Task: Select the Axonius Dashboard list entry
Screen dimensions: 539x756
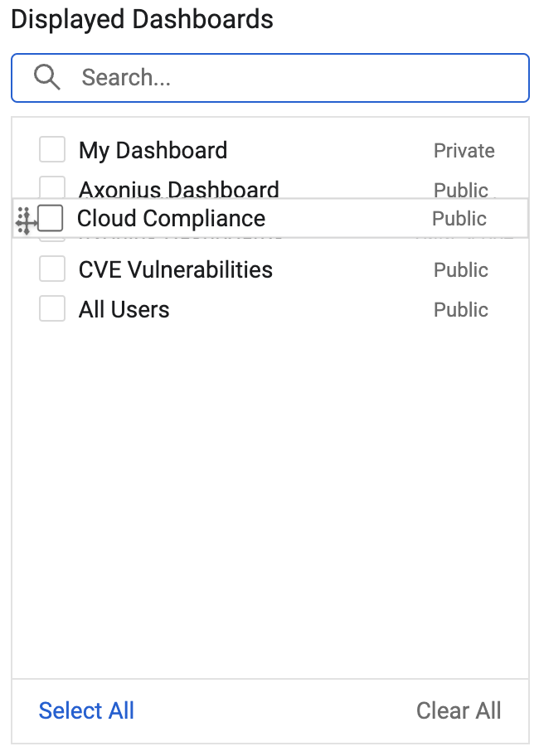Action: point(178,189)
